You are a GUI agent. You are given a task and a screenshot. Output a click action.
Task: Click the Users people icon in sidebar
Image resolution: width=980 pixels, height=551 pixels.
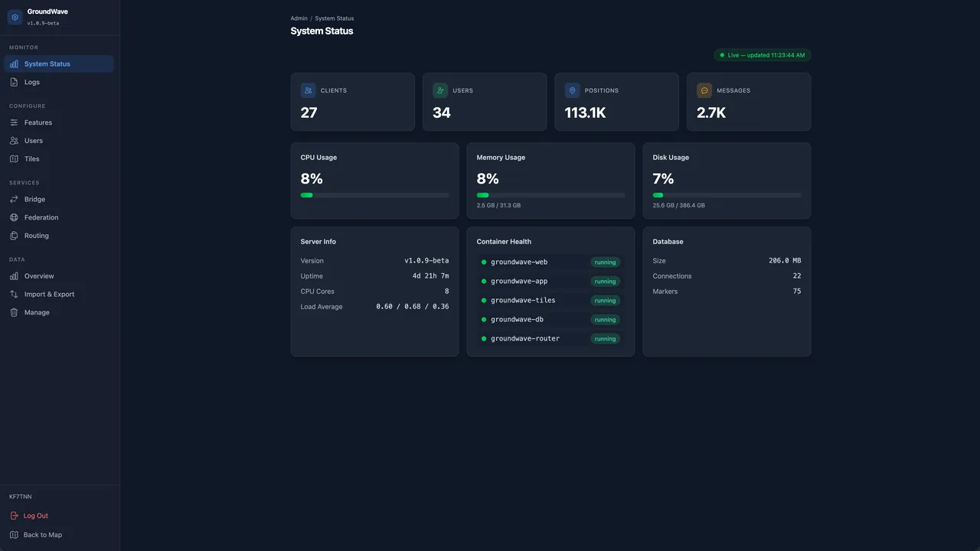point(14,141)
